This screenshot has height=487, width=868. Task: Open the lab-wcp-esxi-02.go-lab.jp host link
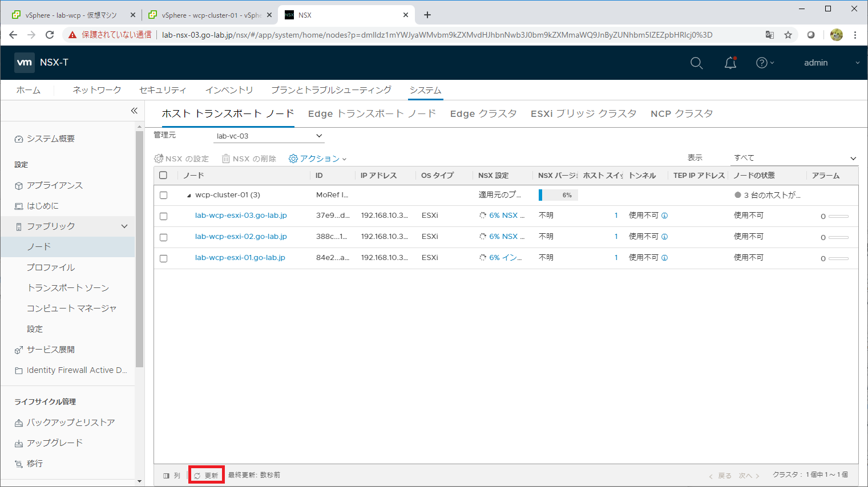(241, 237)
